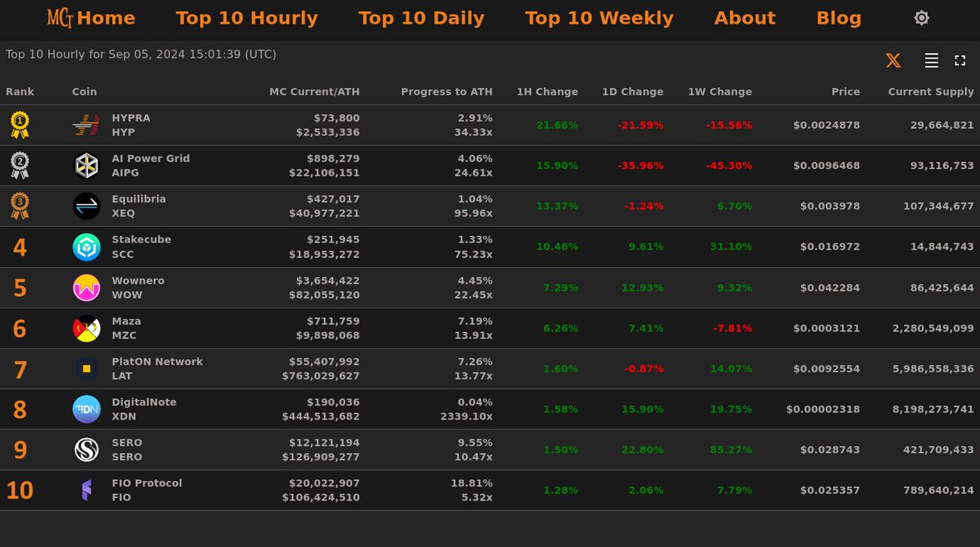Click the 5,986,558,336 supply value
This screenshot has height=547, width=980.
tap(933, 368)
